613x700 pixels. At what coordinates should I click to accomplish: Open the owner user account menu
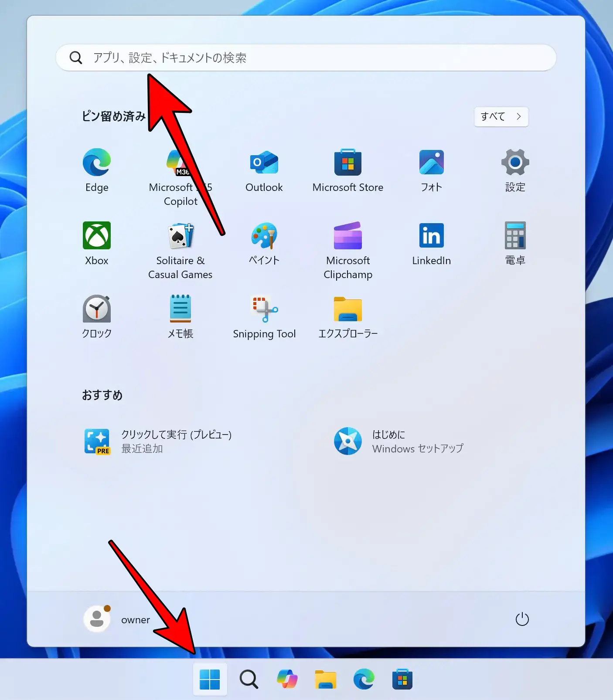[x=117, y=619]
